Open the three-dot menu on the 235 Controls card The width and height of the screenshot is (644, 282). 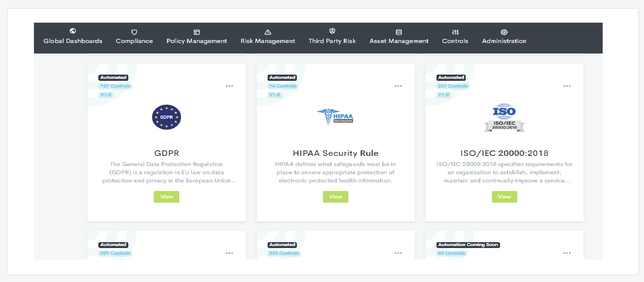398,253
